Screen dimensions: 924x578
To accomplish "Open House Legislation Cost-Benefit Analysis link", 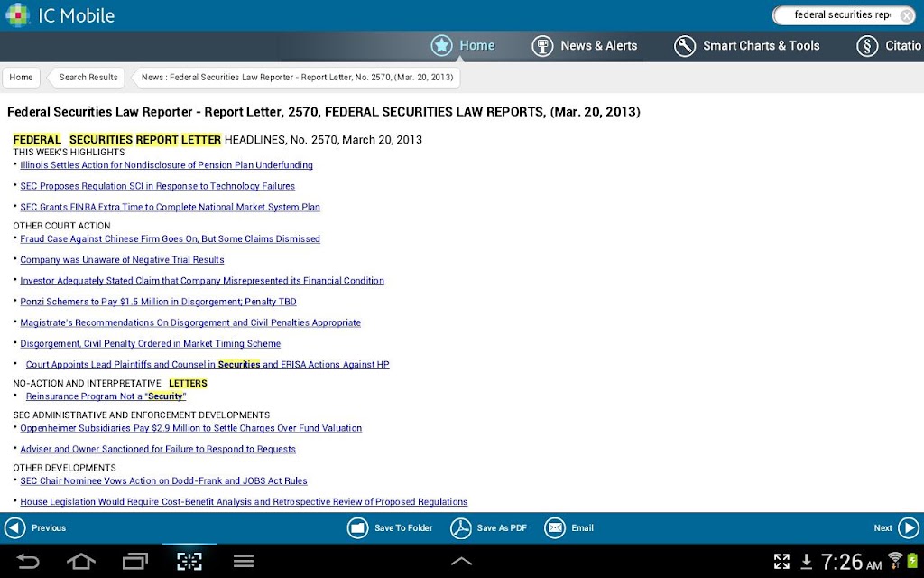I will pyautogui.click(x=244, y=502).
